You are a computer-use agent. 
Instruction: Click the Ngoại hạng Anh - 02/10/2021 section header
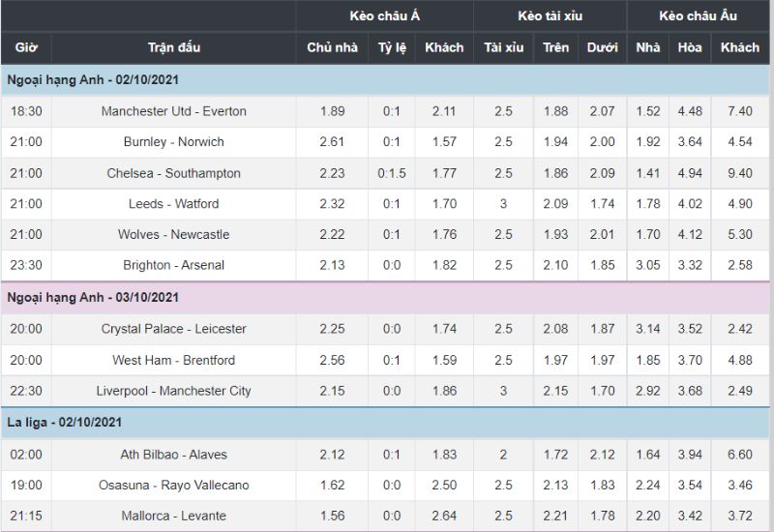point(92,79)
